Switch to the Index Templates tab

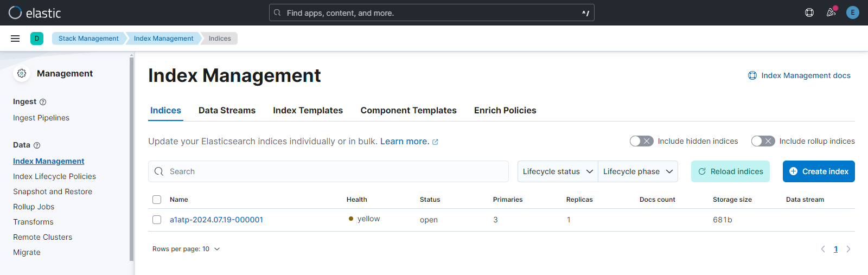pos(308,111)
